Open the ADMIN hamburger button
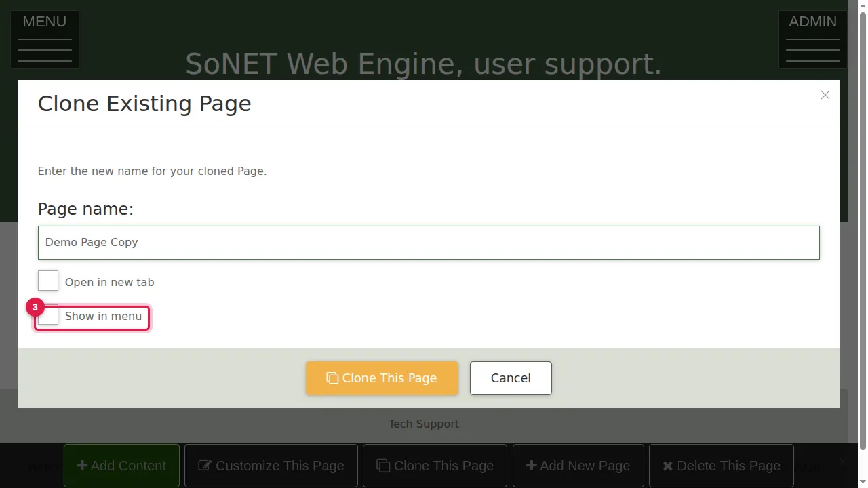 pos(812,39)
